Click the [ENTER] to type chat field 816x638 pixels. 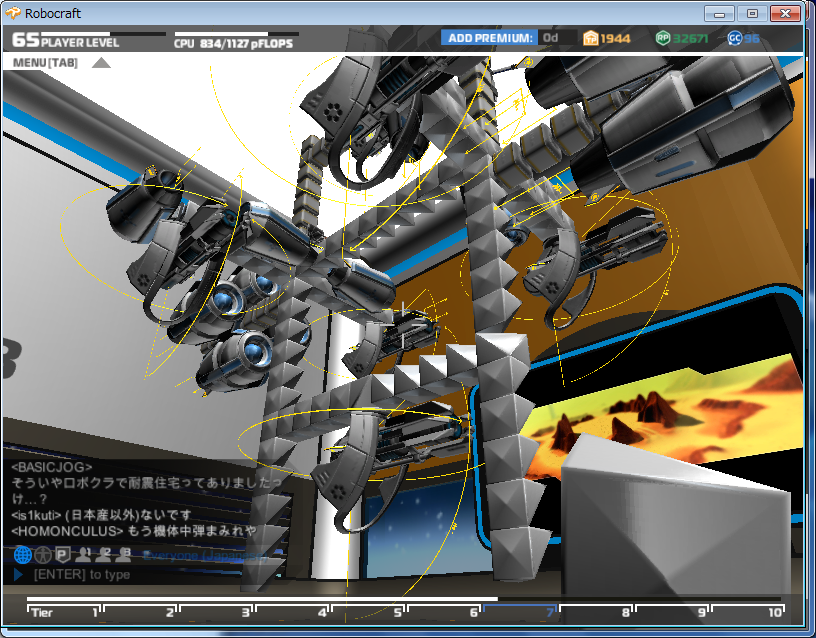tap(82, 575)
